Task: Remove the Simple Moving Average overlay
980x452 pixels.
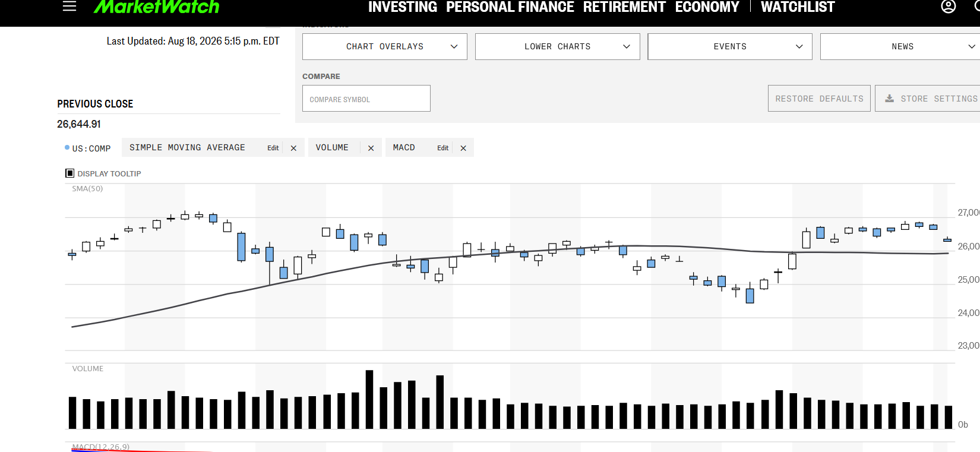Action: pos(293,148)
